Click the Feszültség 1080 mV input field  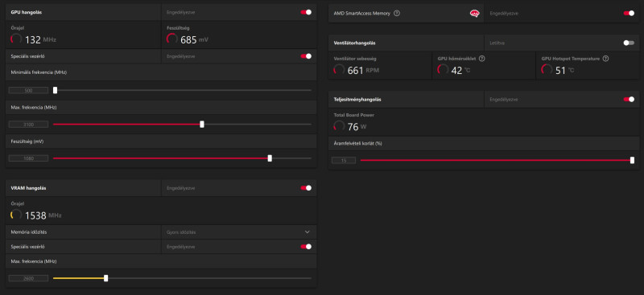[28, 158]
